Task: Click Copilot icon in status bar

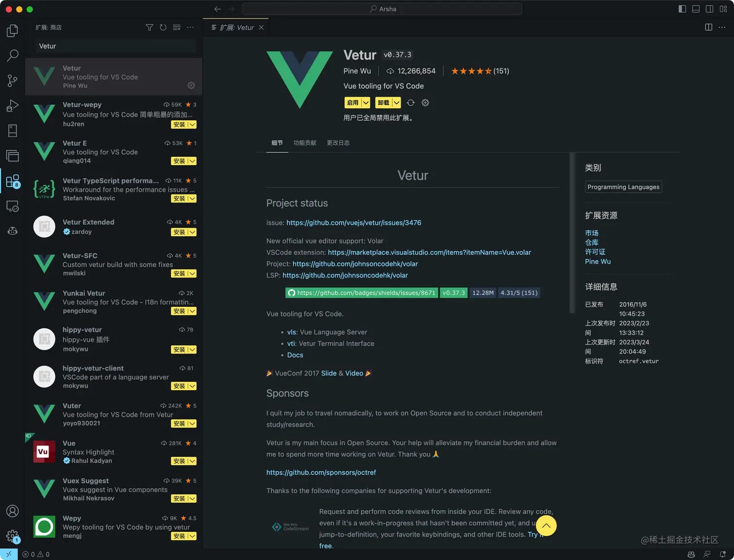Action: coord(691,554)
